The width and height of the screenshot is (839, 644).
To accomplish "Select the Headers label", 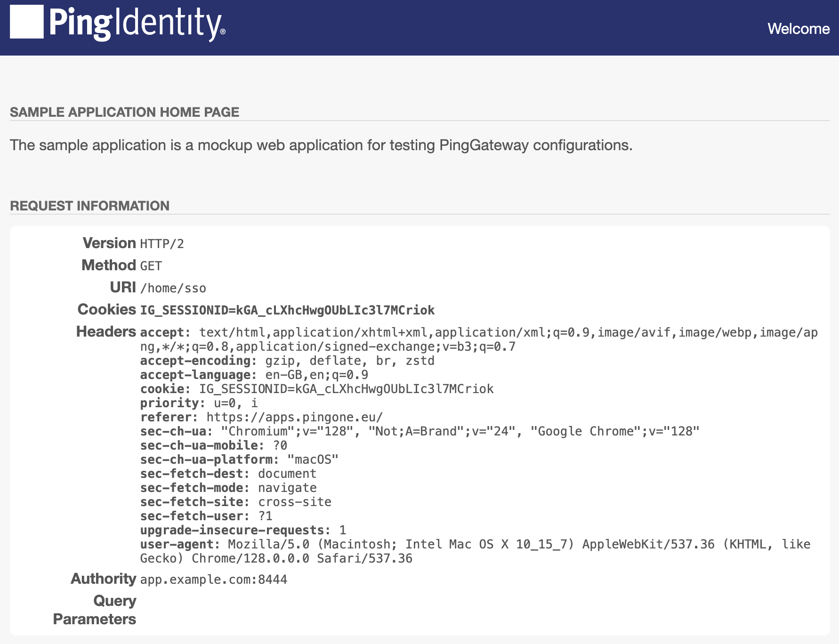I will 105,331.
